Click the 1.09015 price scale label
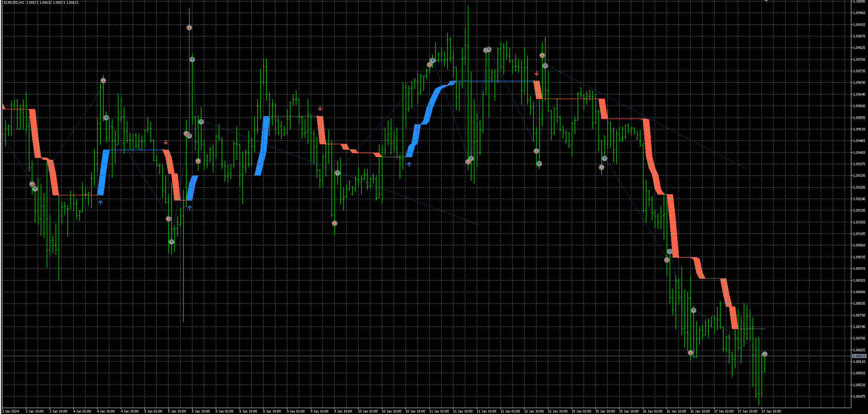Viewport: 868px width, 414px height. tap(859, 257)
